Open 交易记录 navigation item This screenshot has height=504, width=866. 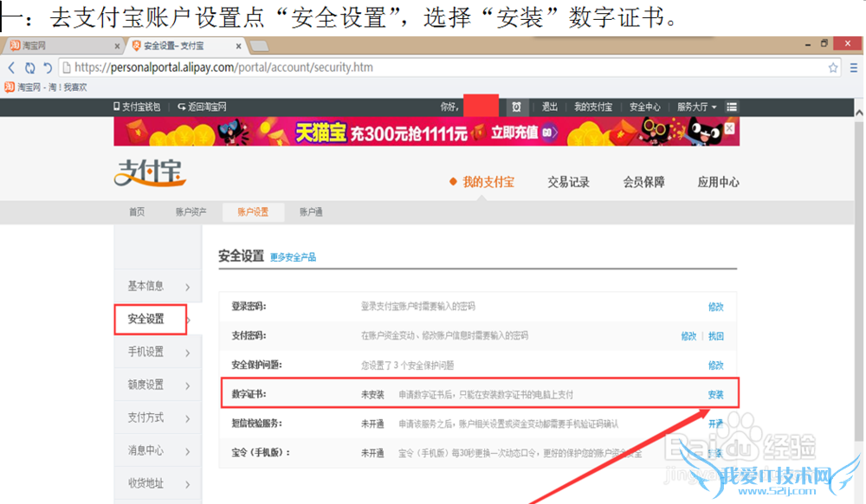pos(568,182)
